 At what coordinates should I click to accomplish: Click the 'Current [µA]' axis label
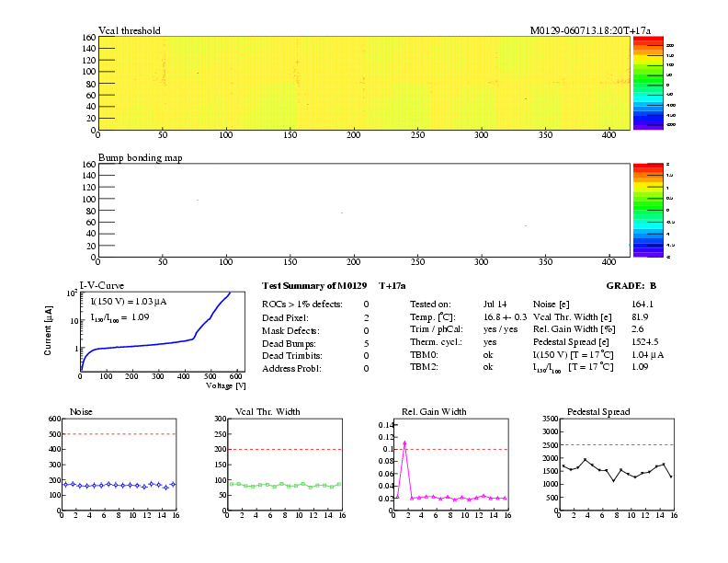coord(48,331)
